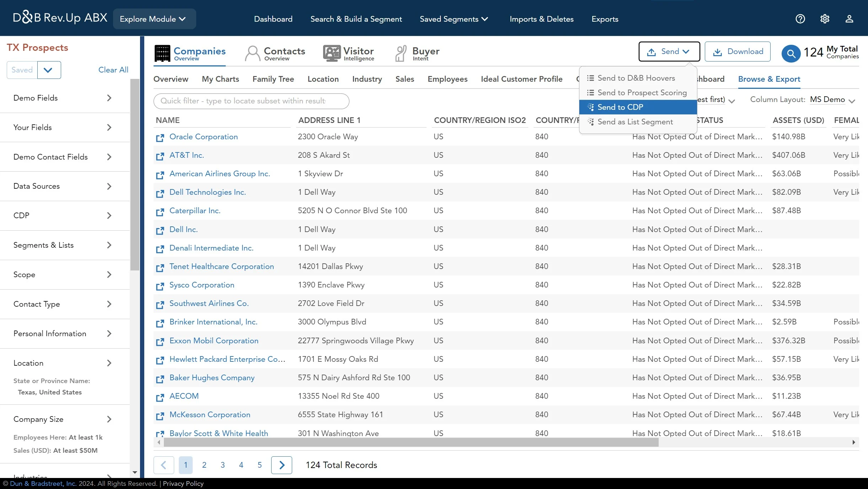Open Oracle Corporation external link icon
The image size is (868, 489).
pyautogui.click(x=160, y=138)
